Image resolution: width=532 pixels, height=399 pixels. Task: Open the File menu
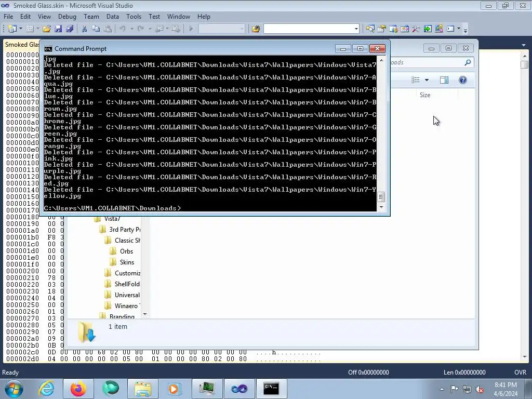(x=8, y=17)
